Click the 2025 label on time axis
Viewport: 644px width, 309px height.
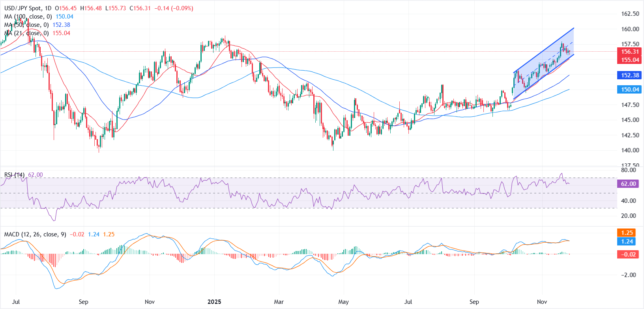coord(214,302)
